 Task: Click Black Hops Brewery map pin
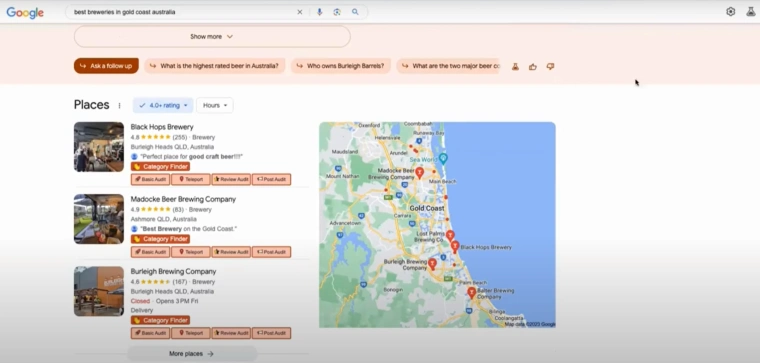455,246
